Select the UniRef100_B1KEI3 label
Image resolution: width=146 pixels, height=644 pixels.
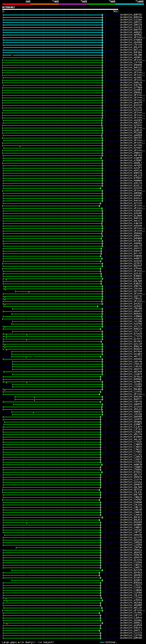(131, 186)
